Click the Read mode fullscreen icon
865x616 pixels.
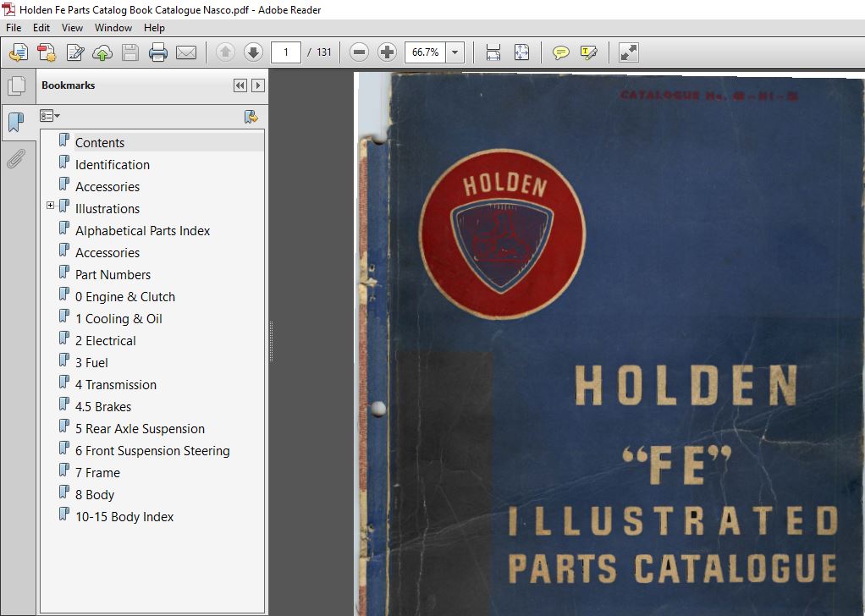click(629, 52)
